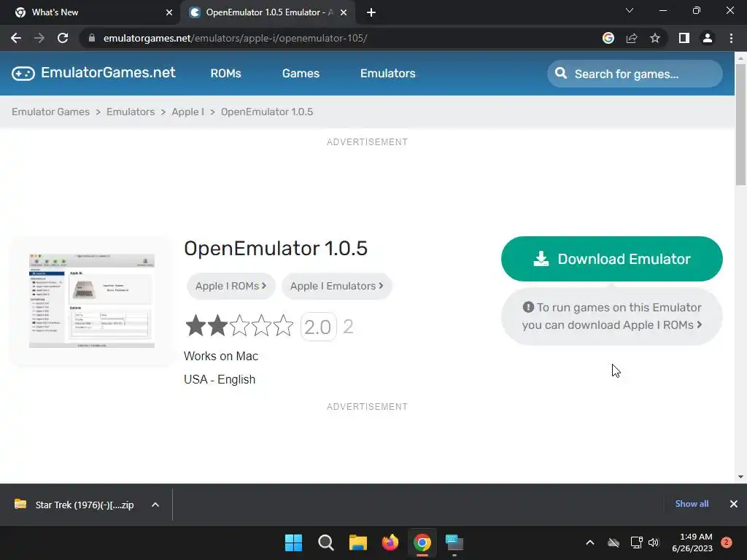Go to Emulators breadcrumb link
The height and width of the screenshot is (560, 747).
131,112
